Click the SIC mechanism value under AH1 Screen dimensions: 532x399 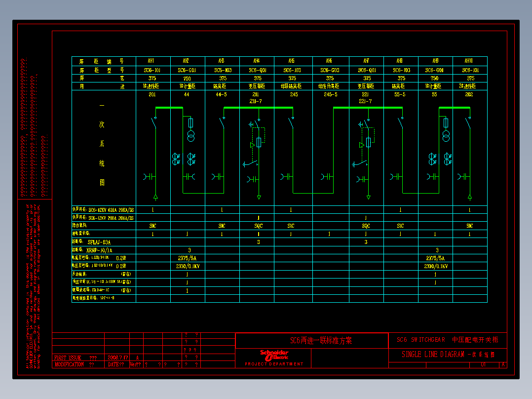click(152, 226)
